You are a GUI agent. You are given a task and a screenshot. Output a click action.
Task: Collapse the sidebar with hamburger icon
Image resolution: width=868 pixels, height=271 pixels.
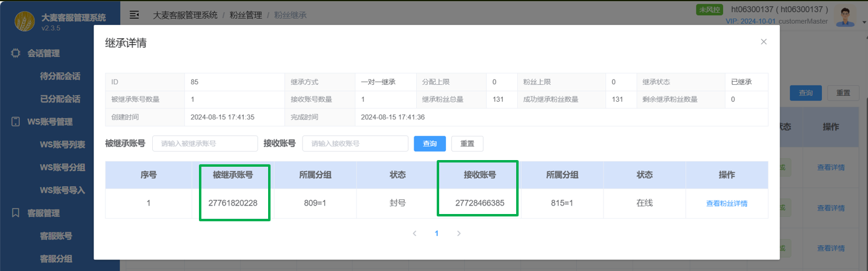[135, 15]
